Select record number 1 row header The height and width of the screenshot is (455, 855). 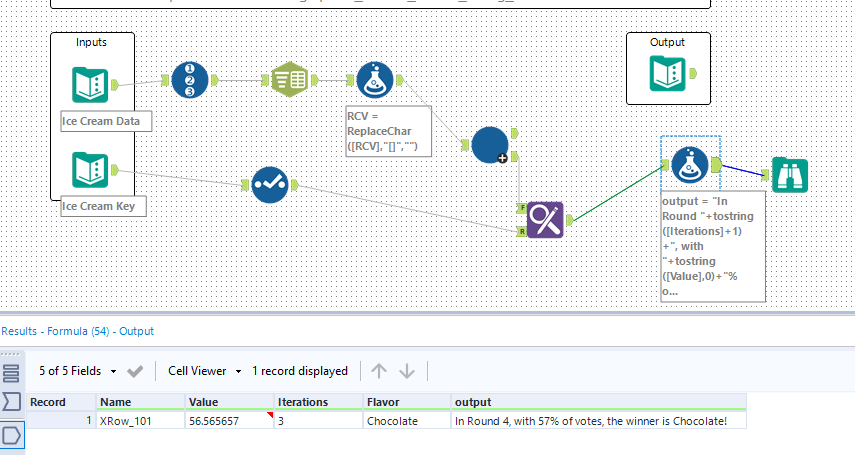click(x=61, y=421)
